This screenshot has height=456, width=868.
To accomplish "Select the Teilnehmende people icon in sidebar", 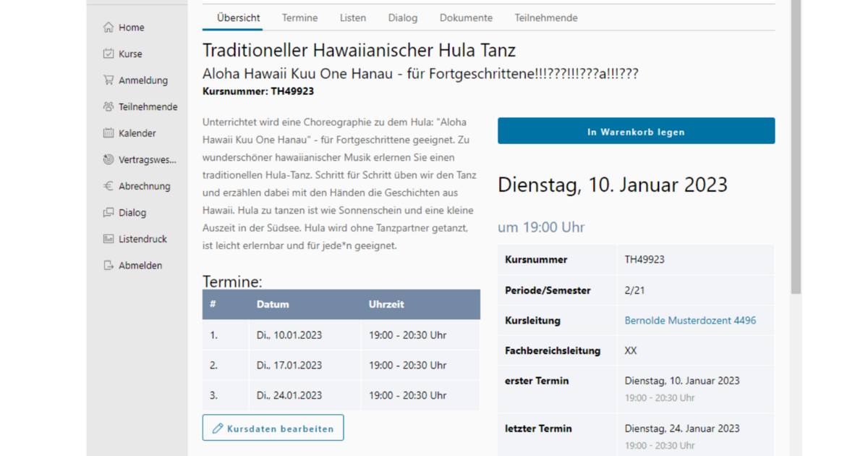I will coord(109,106).
